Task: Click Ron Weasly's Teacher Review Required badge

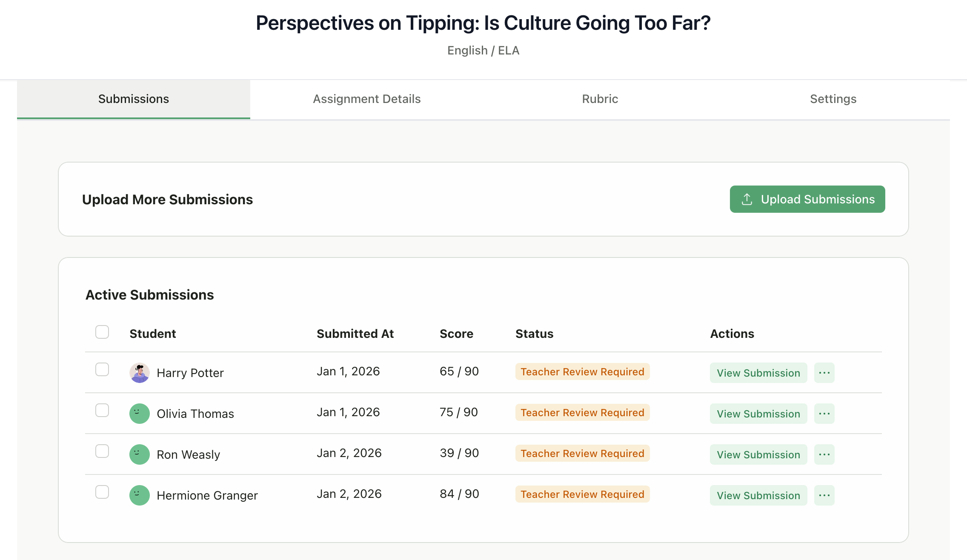Action: [x=582, y=454]
